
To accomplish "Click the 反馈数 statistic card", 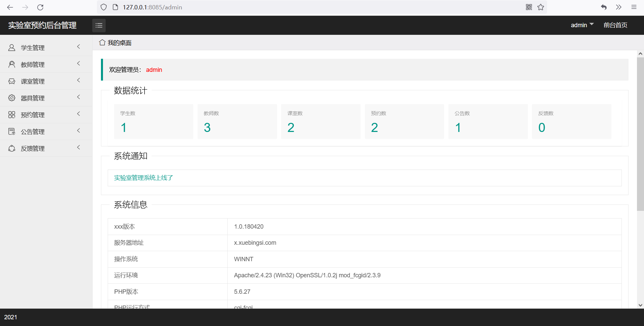I will (572, 122).
